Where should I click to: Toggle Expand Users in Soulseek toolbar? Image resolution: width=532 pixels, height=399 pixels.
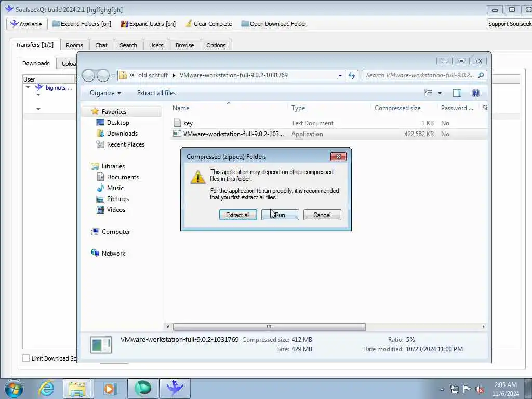[148, 24]
